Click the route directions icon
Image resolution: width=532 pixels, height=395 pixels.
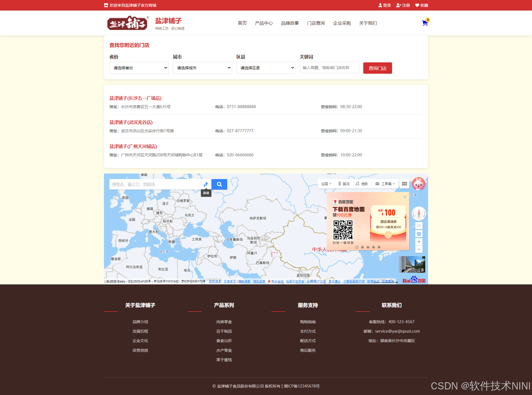click(x=206, y=184)
